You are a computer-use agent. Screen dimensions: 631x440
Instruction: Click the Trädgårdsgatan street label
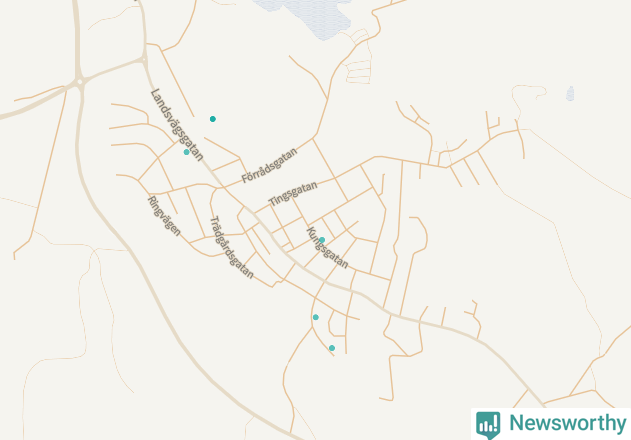coord(232,247)
